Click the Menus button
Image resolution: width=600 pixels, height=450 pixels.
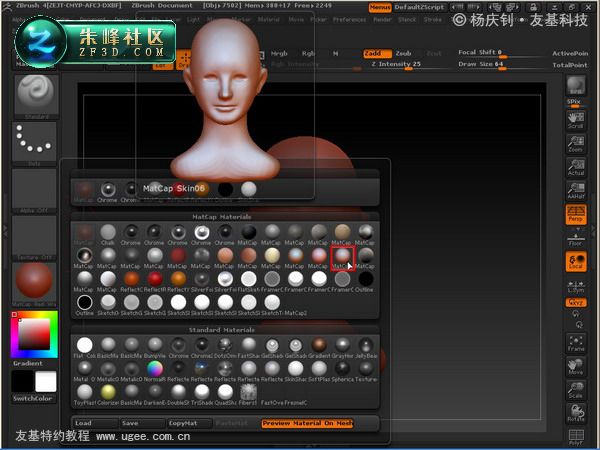point(380,7)
